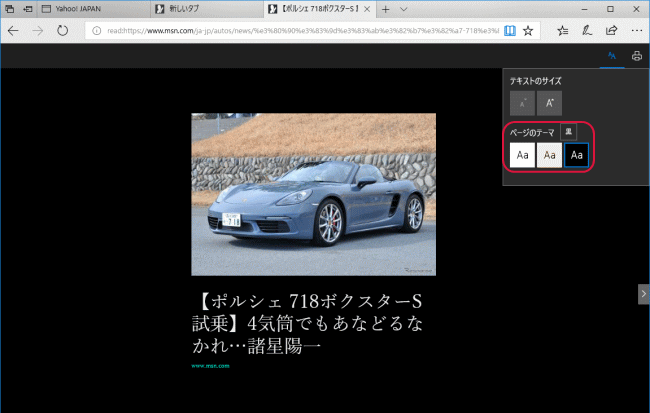Click the forward navigation arrow
The height and width of the screenshot is (413, 650).
(x=38, y=31)
